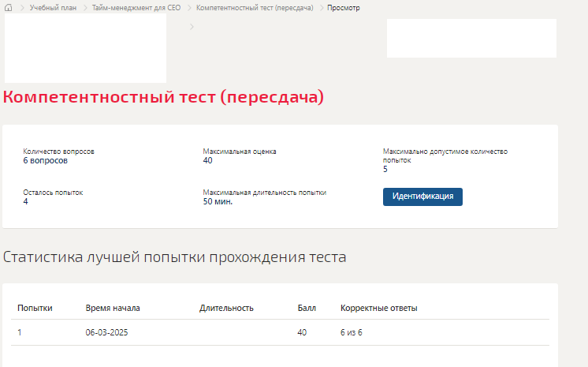Screen dimensions: 588x367
Task: Click the Балл column header
Action: point(307,308)
